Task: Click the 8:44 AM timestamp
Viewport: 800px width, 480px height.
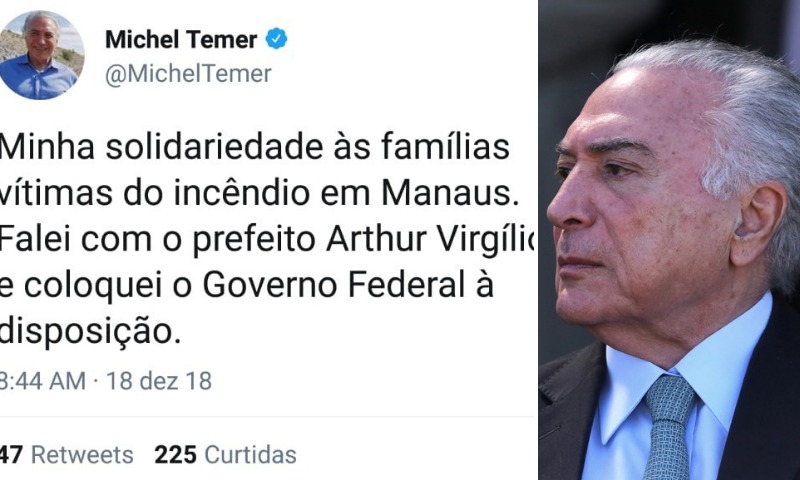Action: coord(42,381)
